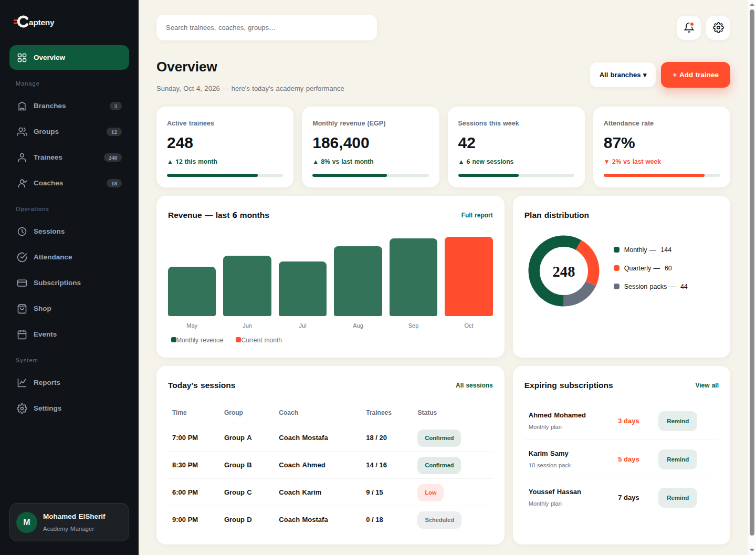Click the page vertical scrollbar
The height and width of the screenshot is (555, 756).
pos(752,273)
